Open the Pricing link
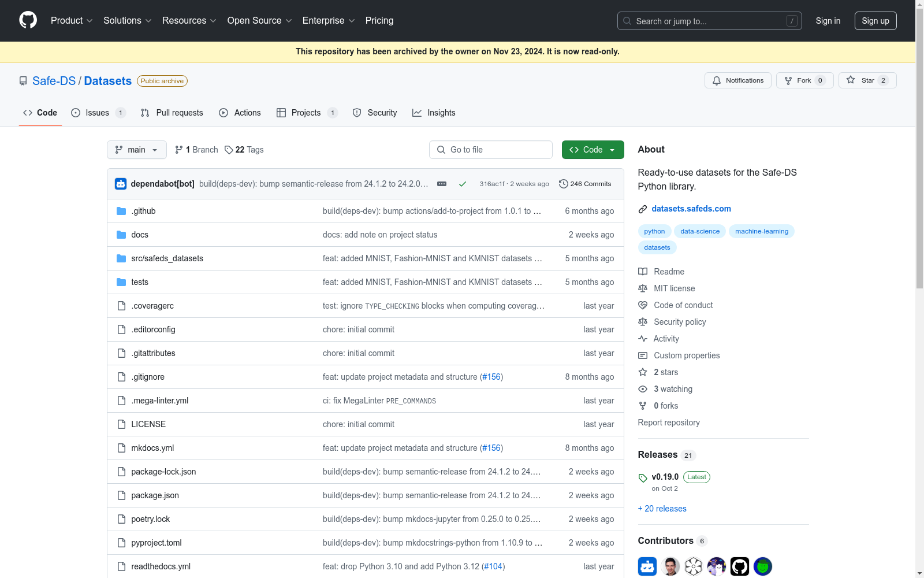Image resolution: width=924 pixels, height=578 pixels. (379, 21)
